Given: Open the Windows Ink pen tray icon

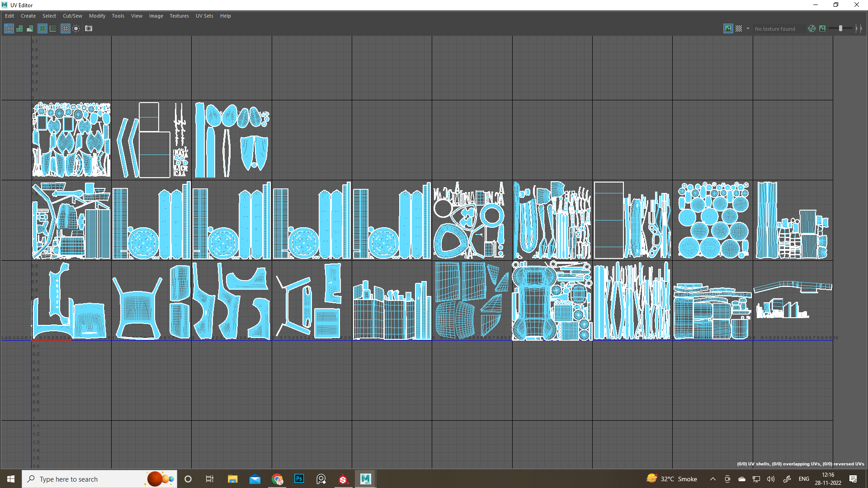Looking at the screenshot, I should [787, 479].
